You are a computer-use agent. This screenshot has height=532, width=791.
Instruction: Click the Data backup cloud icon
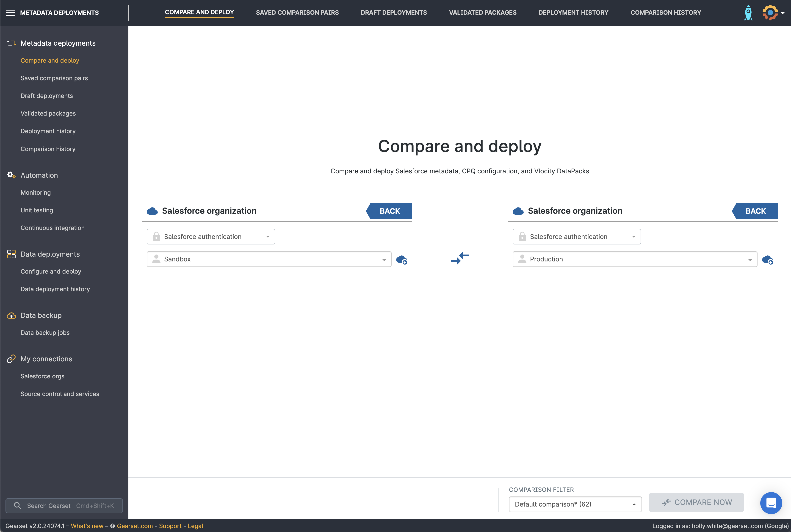(11, 316)
